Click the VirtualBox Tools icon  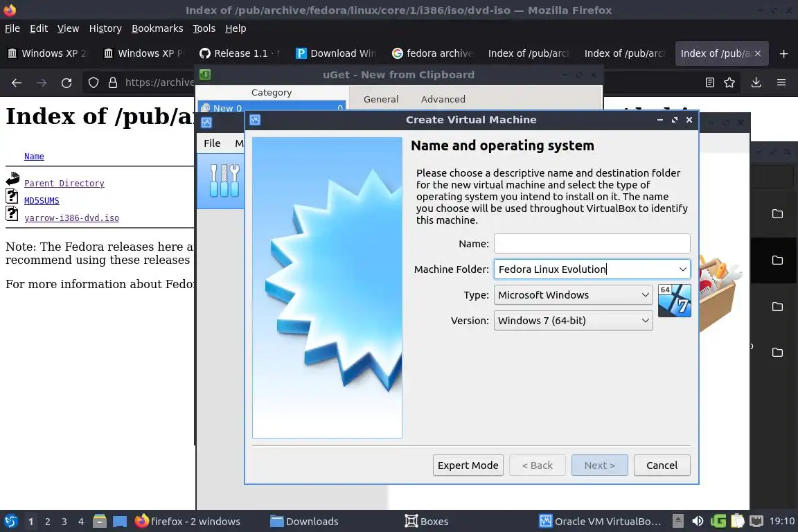pyautogui.click(x=224, y=180)
